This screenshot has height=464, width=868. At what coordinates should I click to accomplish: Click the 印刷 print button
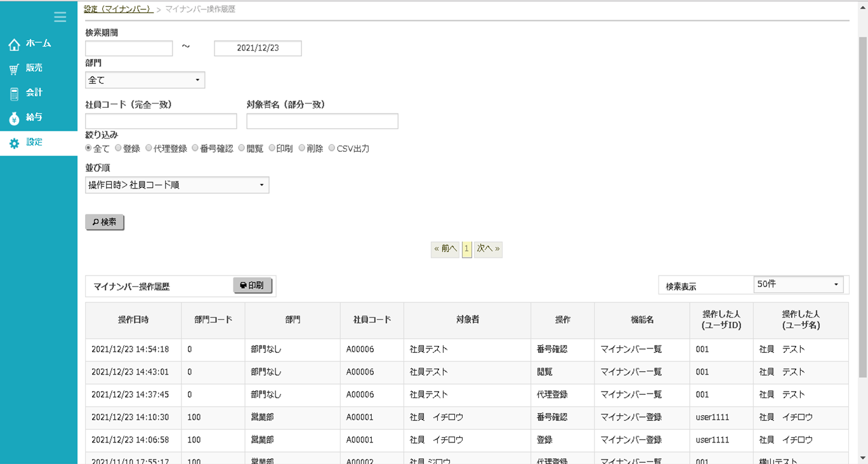click(x=253, y=286)
